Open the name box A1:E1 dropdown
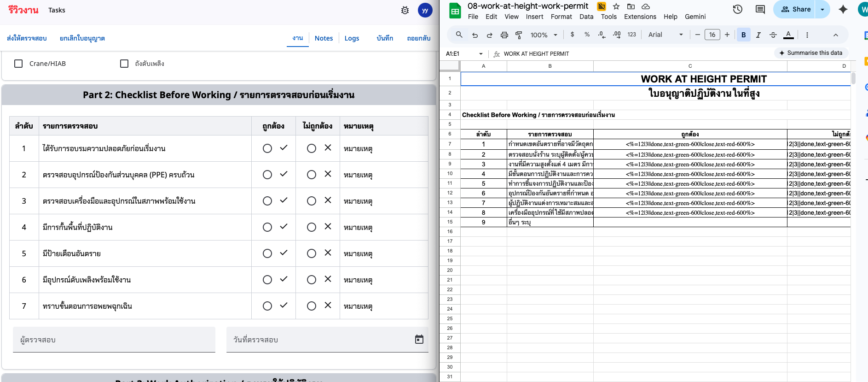 [481, 54]
